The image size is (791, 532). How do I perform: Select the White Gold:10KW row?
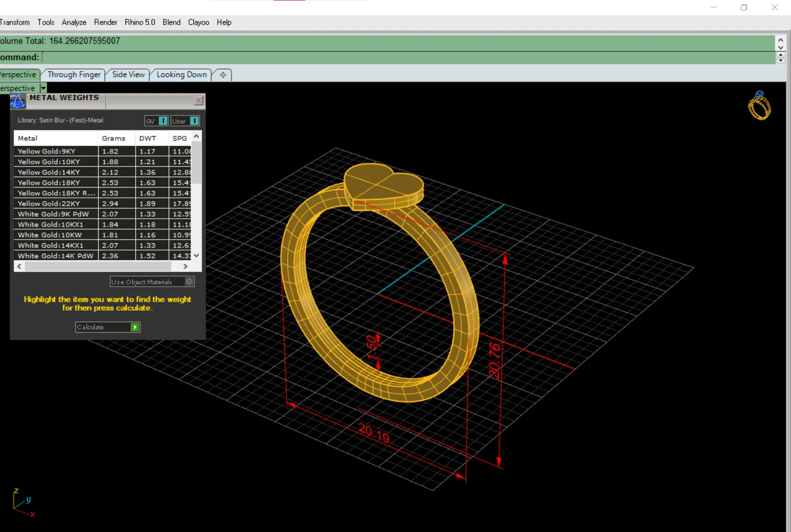click(103, 235)
